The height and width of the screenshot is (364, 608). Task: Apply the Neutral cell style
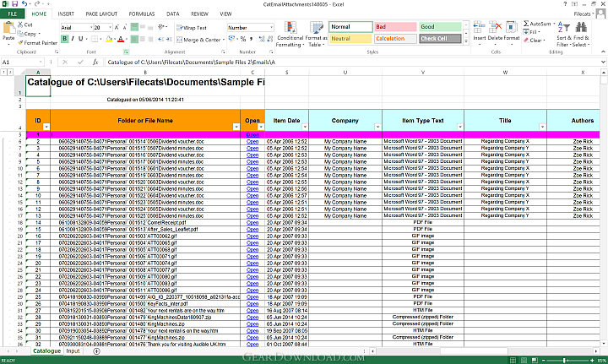350,38
